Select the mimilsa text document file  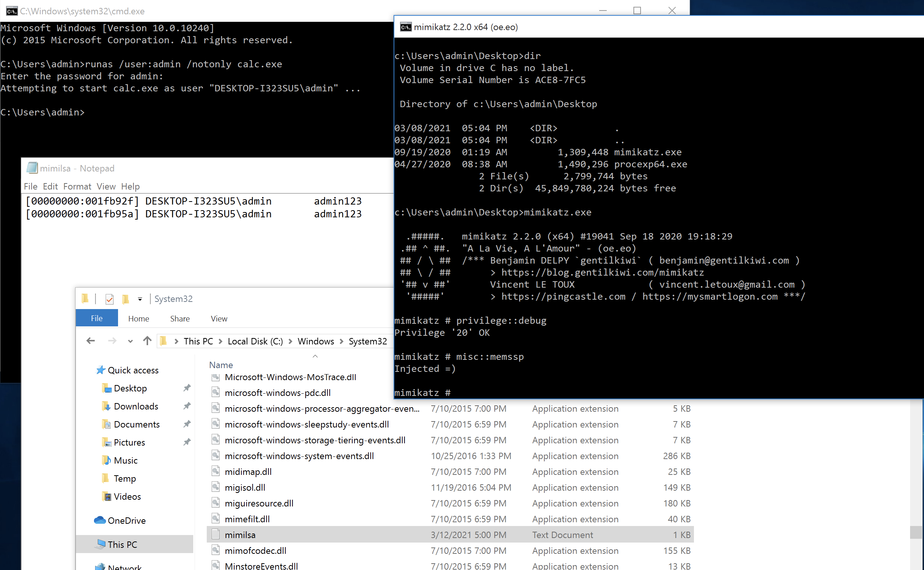pyautogui.click(x=240, y=535)
